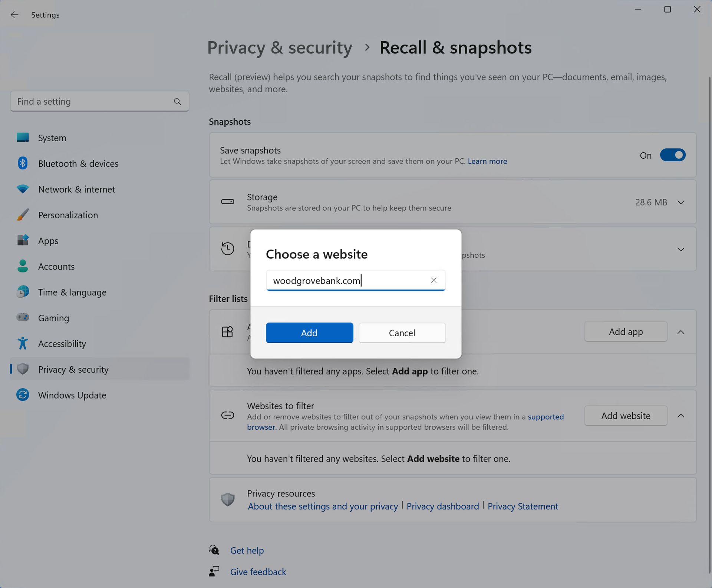Expand the Storage snapshots section
The height and width of the screenshot is (588, 712).
pos(680,202)
